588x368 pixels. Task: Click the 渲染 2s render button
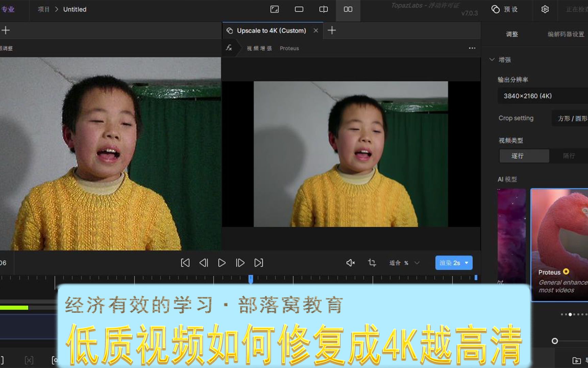pos(450,263)
